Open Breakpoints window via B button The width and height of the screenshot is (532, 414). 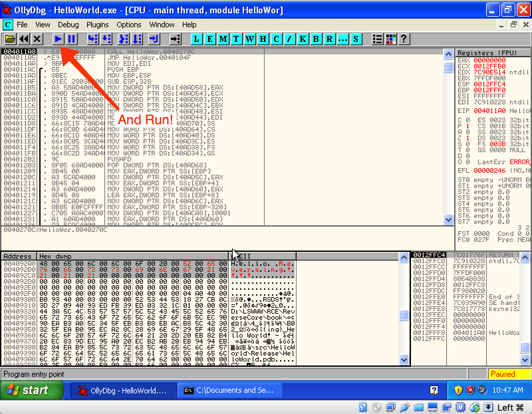tap(316, 39)
